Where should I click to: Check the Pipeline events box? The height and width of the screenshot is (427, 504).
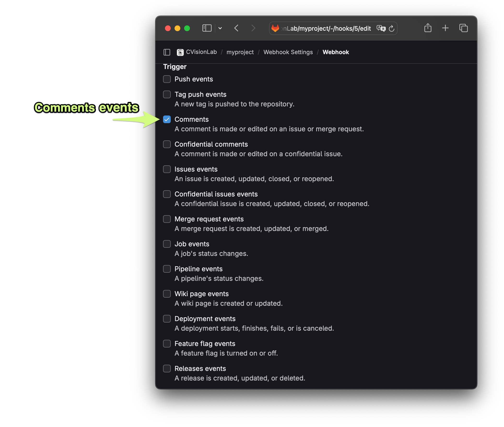167,269
